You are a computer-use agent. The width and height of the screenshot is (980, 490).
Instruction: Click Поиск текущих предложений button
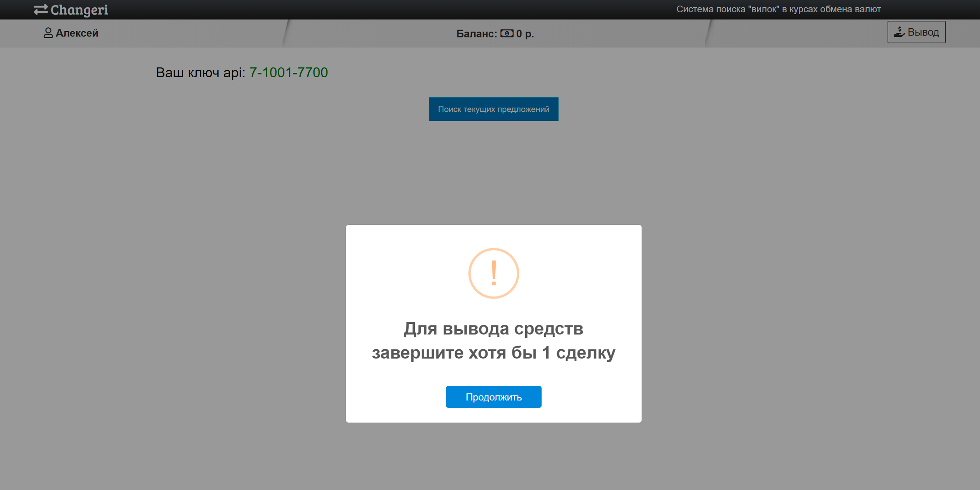493,109
